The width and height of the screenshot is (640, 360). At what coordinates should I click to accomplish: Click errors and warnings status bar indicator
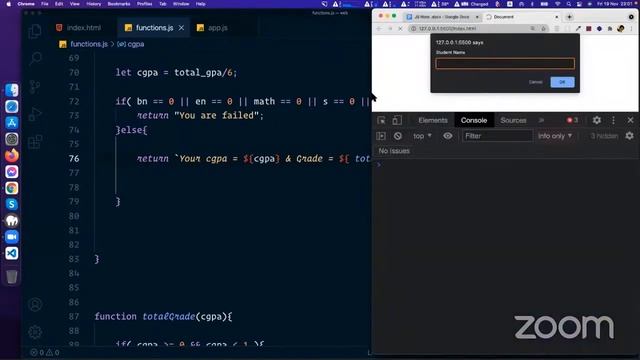coord(45,353)
